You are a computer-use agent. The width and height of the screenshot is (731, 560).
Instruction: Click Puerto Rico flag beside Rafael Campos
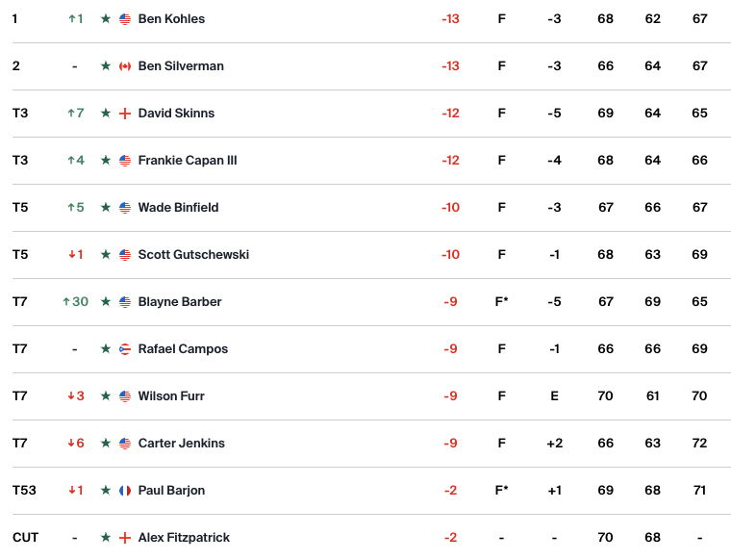pos(125,348)
